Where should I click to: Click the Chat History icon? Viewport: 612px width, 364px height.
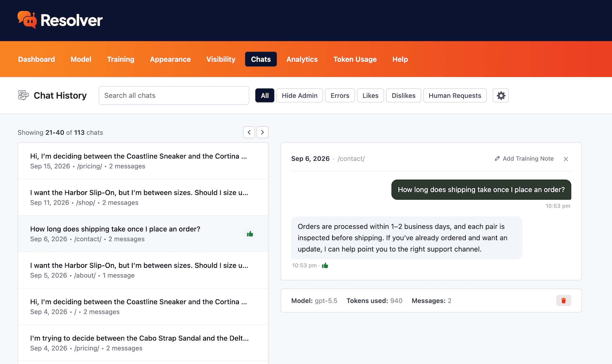tap(23, 96)
